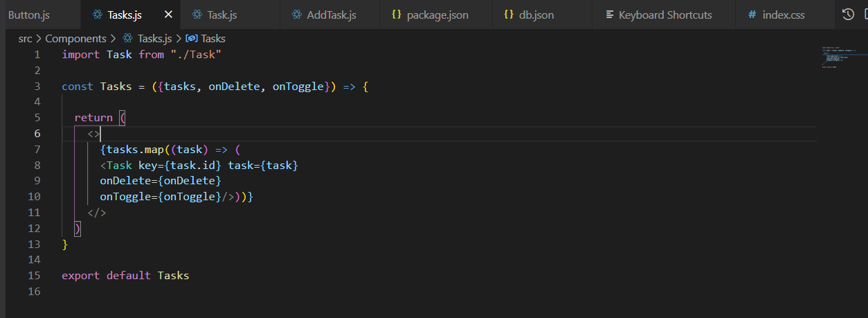Image resolution: width=868 pixels, height=318 pixels.
Task: Click line number 15 in the gutter
Action: (34, 275)
